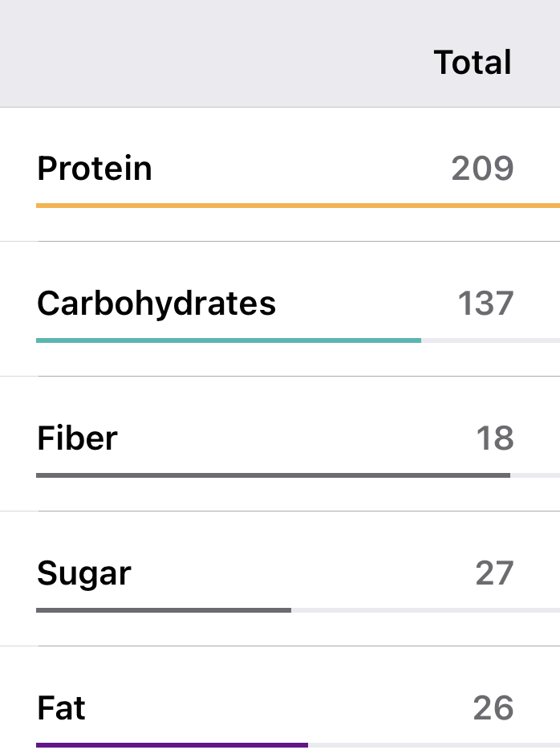Image resolution: width=560 pixels, height=754 pixels.
Task: Tap the Carbohydrates total value 137
Action: (485, 304)
